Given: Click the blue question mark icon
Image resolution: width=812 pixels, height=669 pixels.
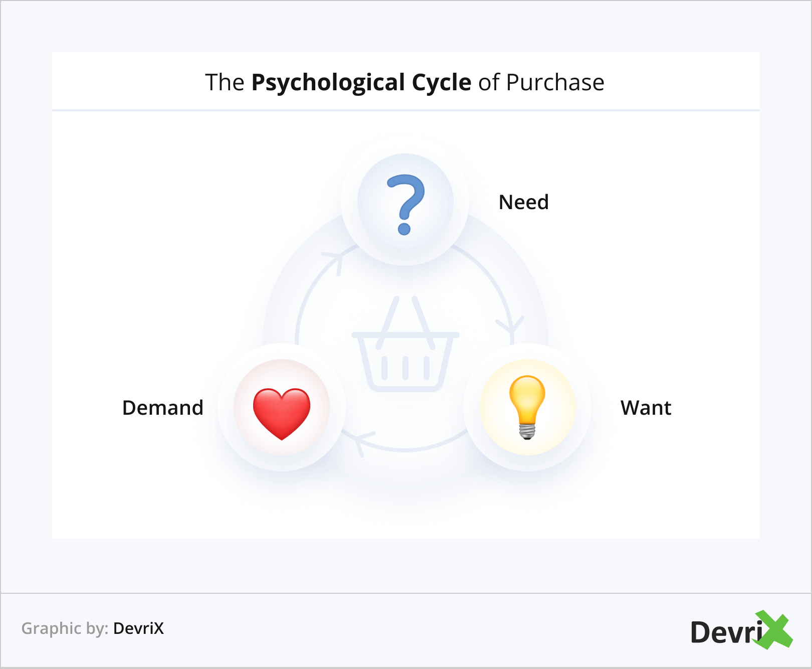Looking at the screenshot, I should (405, 204).
